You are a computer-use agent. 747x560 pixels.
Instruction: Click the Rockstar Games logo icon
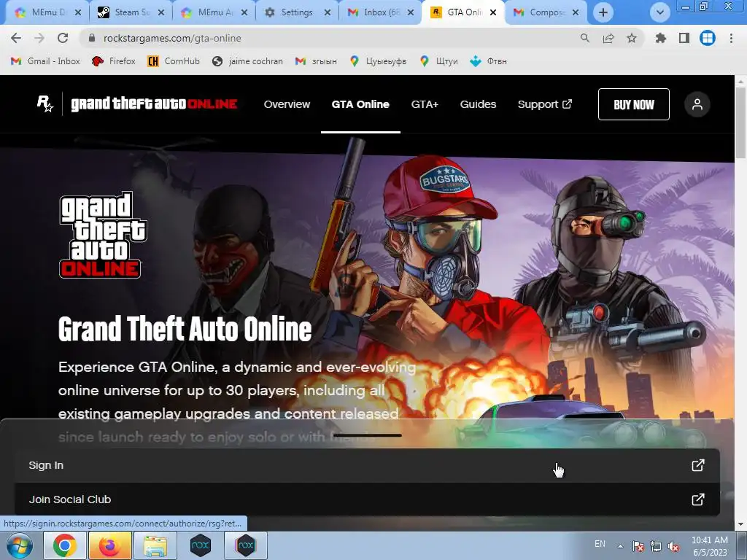click(x=44, y=104)
